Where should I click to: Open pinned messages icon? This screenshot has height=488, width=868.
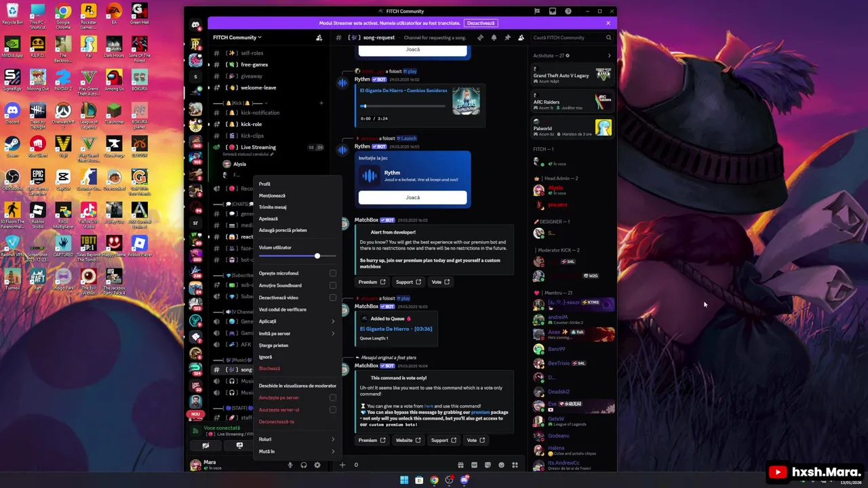click(x=507, y=38)
